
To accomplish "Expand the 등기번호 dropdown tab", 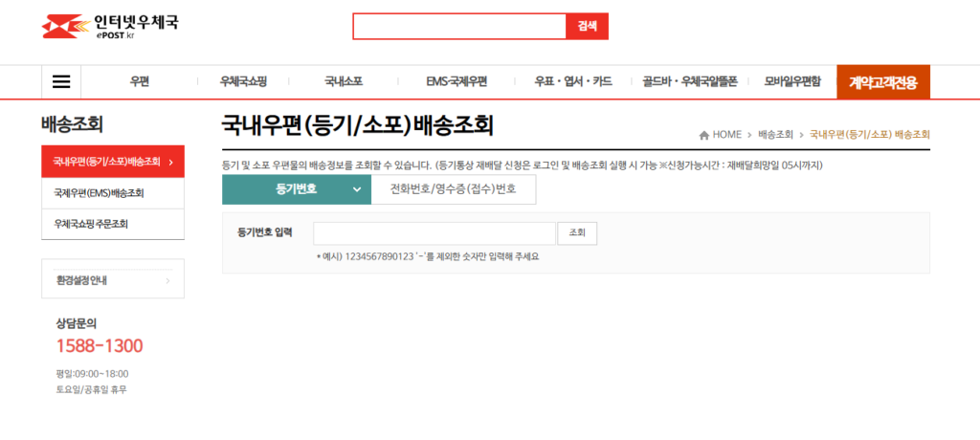I will (x=297, y=189).
